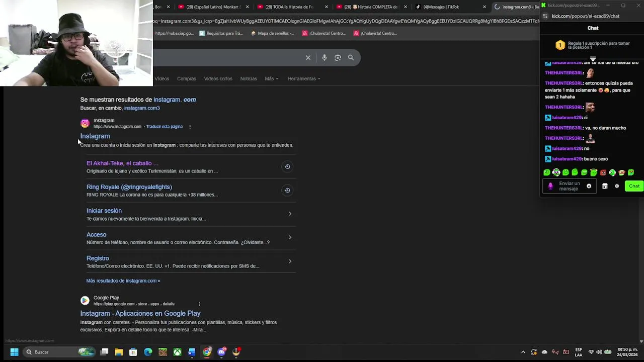Open File Explorer from the taskbar
Image resolution: width=644 pixels, height=362 pixels.
click(x=119, y=352)
